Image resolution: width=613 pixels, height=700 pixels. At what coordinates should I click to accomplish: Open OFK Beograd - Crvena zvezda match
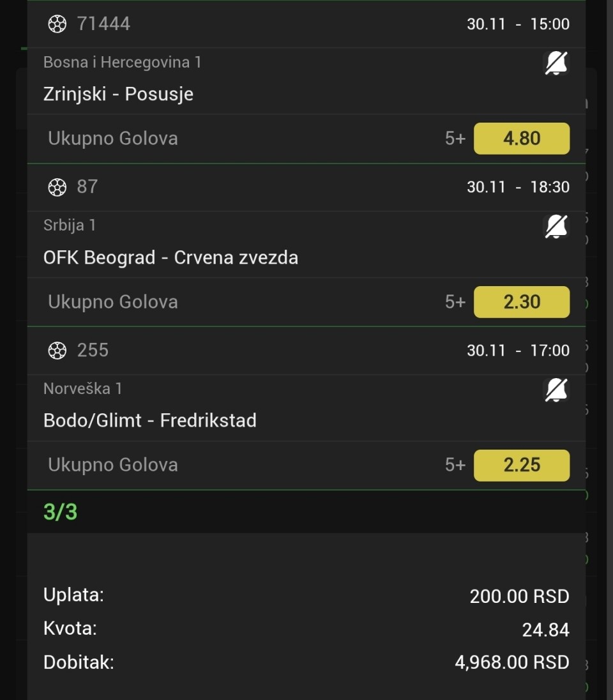click(x=170, y=257)
